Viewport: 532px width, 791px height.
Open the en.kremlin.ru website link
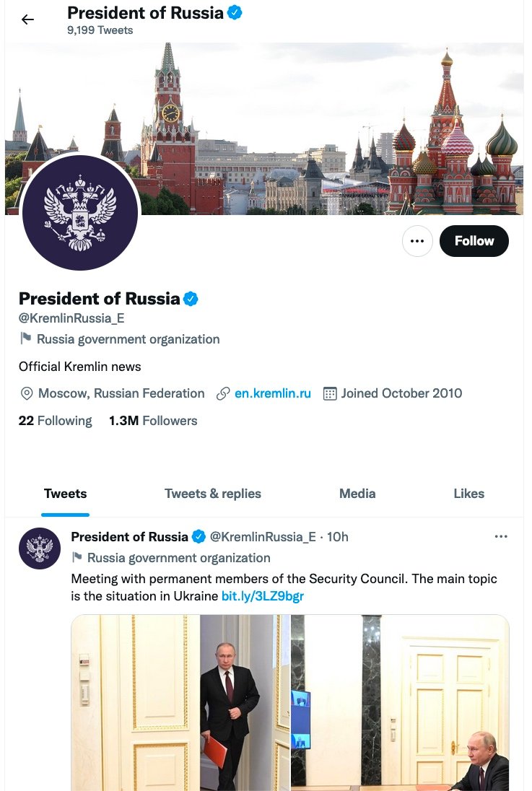[x=272, y=393]
